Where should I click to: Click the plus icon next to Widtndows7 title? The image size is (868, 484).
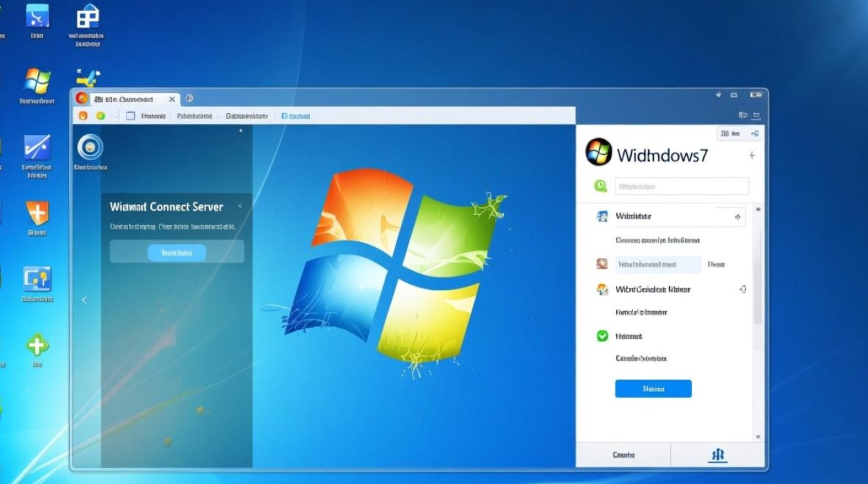(x=752, y=156)
